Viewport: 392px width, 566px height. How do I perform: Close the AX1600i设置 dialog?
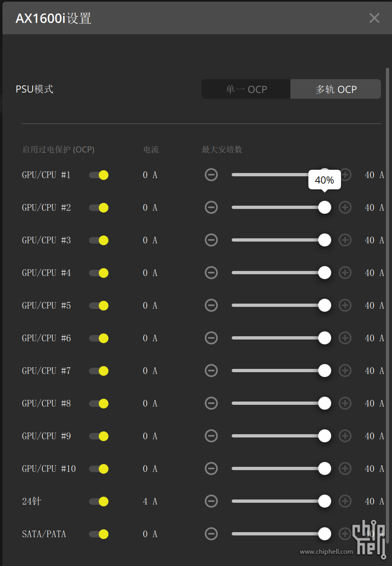[374, 18]
